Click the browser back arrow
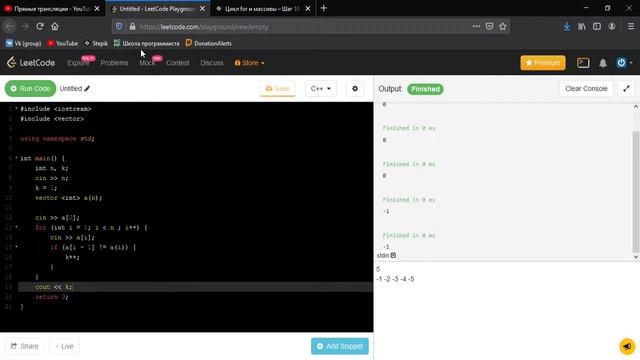This screenshot has width=640, height=360. [x=10, y=27]
